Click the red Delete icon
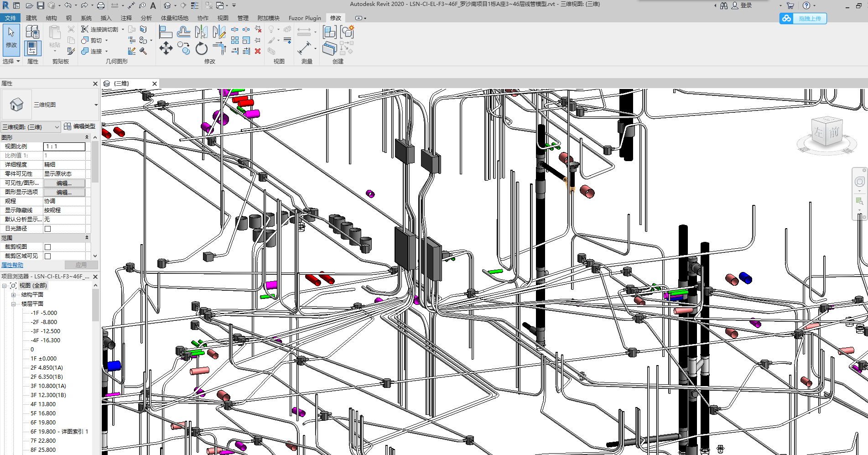Image resolution: width=868 pixels, height=455 pixels. click(x=258, y=51)
